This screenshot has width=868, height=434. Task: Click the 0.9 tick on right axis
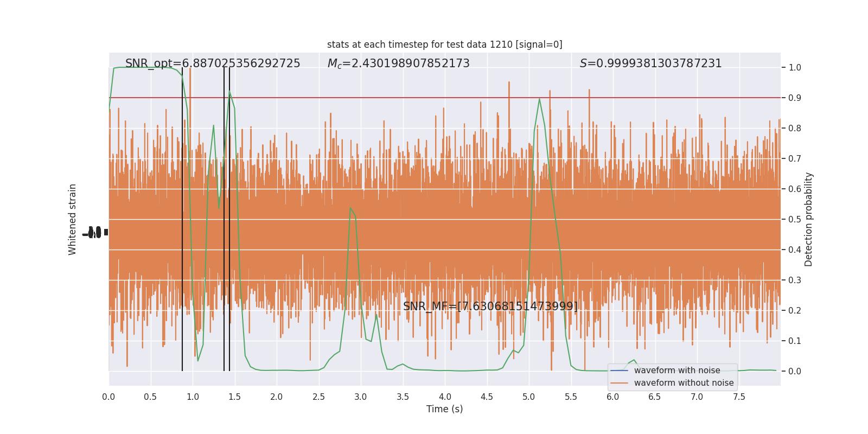[795, 98]
